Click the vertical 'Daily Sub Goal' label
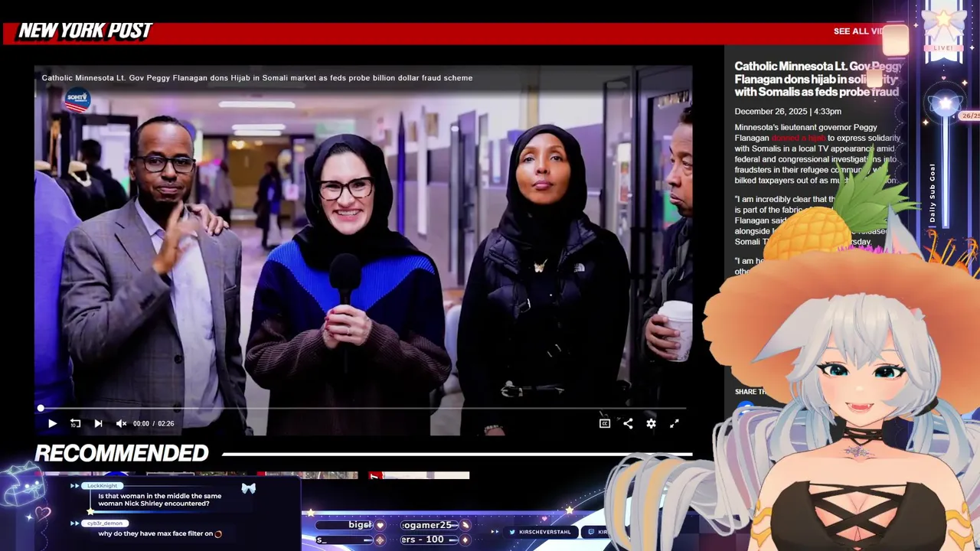980x551 pixels. 933,193
